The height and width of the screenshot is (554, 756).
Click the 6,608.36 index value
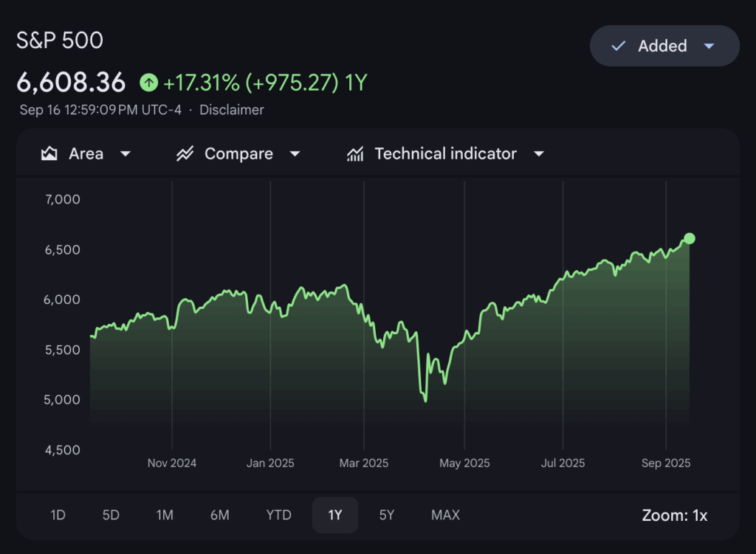[71, 83]
